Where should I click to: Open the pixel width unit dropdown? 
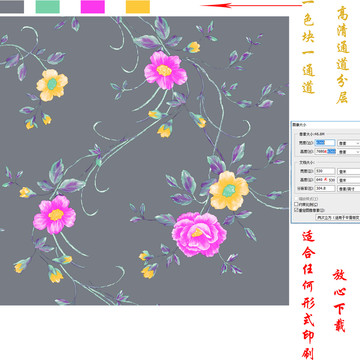pyautogui.click(x=349, y=143)
